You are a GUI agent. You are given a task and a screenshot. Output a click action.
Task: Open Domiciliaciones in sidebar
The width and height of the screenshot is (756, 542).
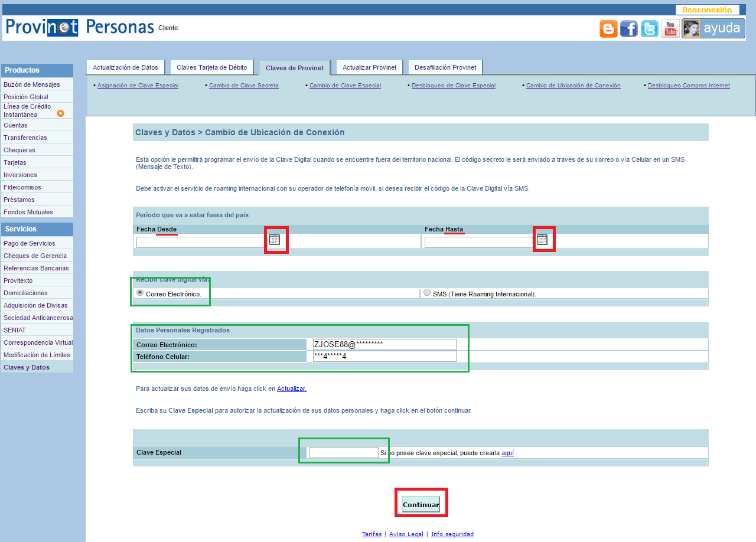point(37,293)
